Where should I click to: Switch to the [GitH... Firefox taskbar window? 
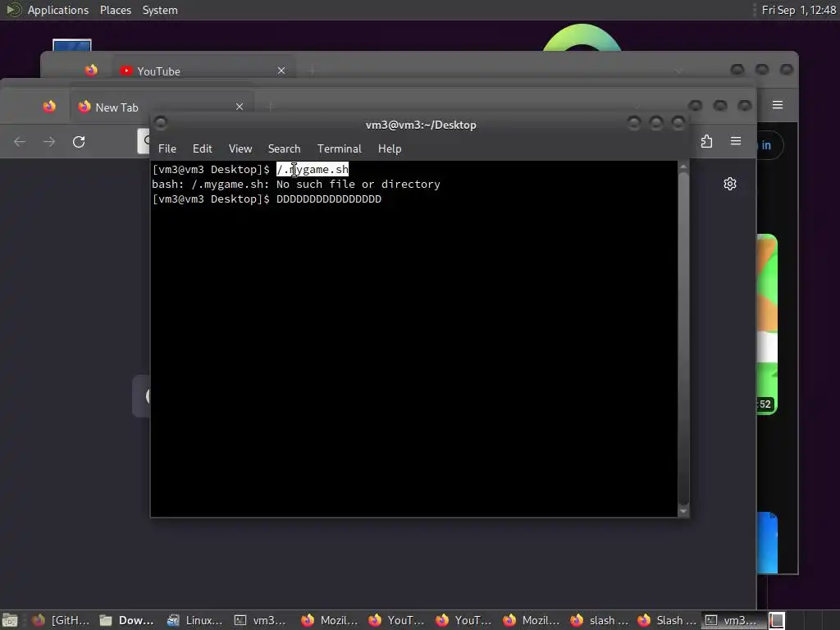click(61, 620)
